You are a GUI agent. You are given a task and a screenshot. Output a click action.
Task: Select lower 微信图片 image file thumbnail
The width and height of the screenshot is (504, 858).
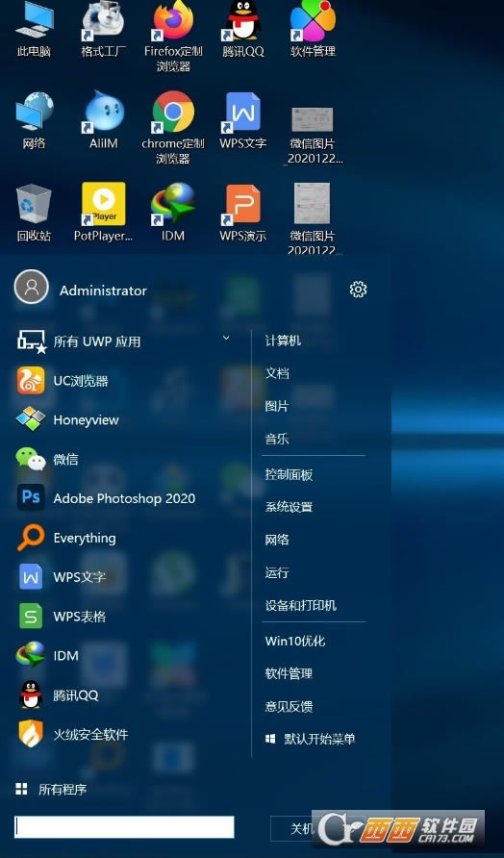click(x=312, y=204)
